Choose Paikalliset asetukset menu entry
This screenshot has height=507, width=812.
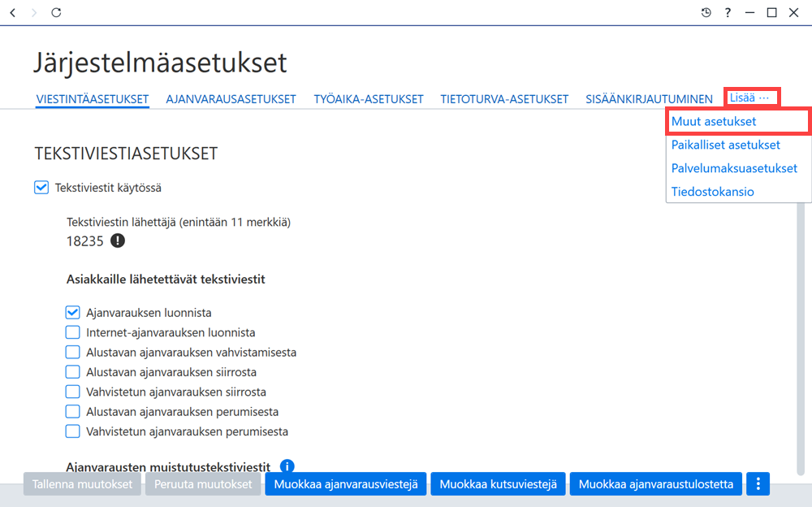738,145
